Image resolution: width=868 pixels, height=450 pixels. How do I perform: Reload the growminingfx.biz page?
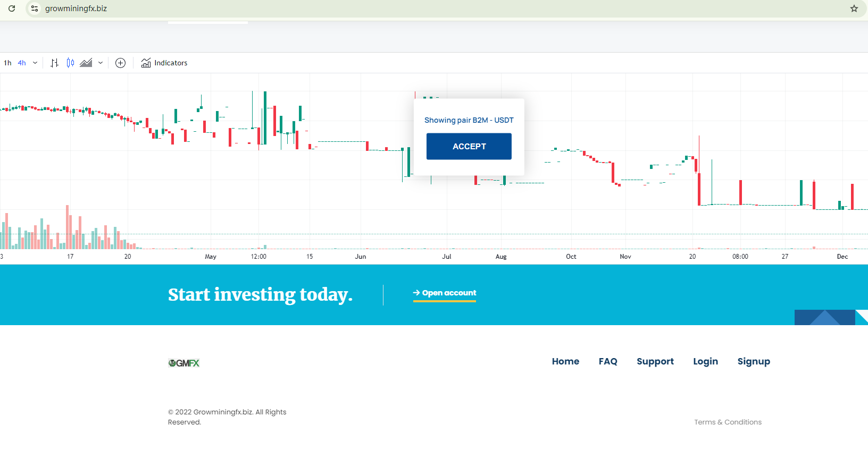12,9
